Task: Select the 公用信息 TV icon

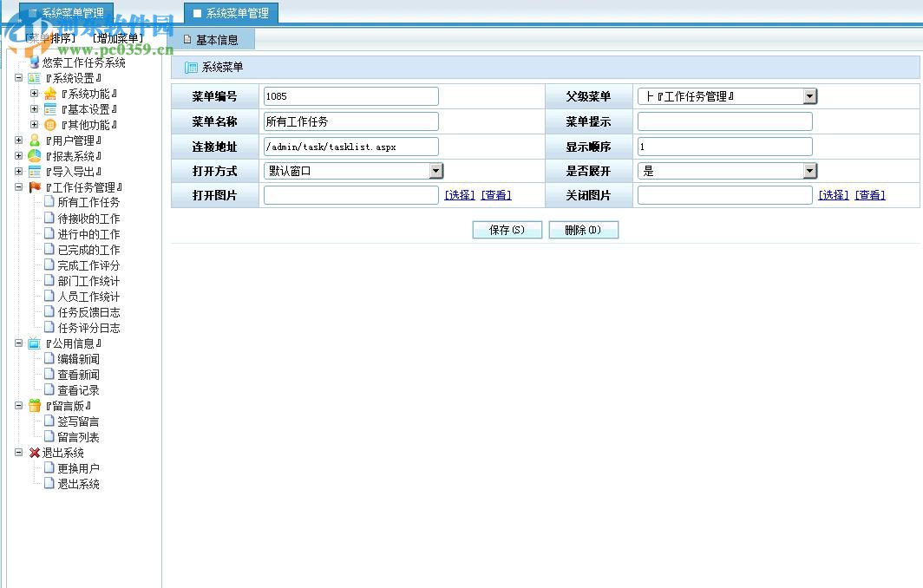Action: [35, 343]
